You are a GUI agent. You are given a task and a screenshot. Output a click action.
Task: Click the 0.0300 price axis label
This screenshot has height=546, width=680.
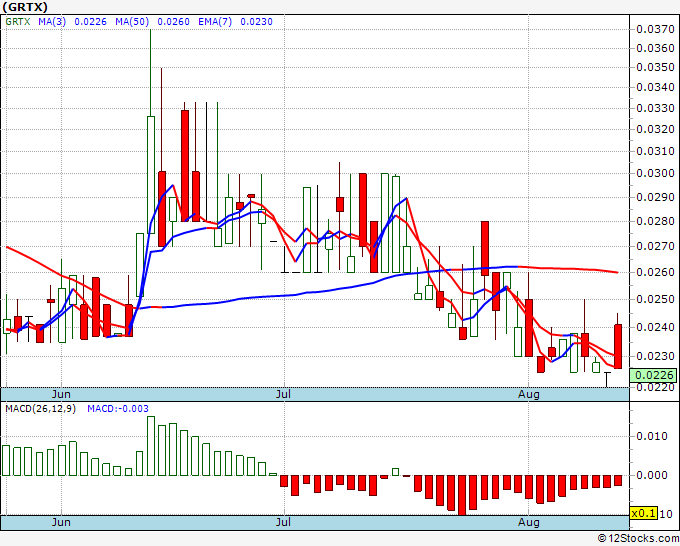point(655,173)
